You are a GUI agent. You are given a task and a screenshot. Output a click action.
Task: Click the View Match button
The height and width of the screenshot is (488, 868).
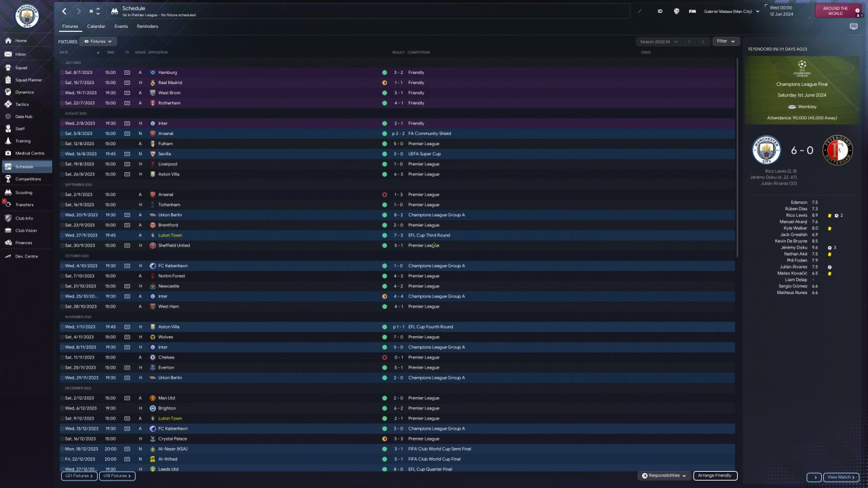[x=841, y=477]
